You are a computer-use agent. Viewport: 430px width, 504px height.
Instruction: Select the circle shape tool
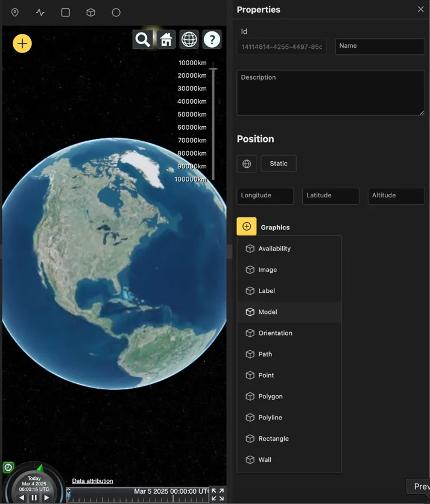click(x=116, y=13)
